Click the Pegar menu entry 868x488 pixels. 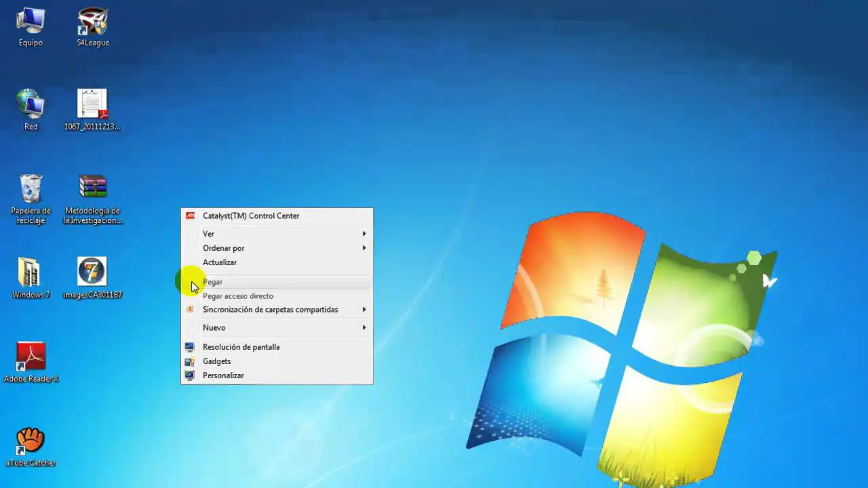[277, 282]
